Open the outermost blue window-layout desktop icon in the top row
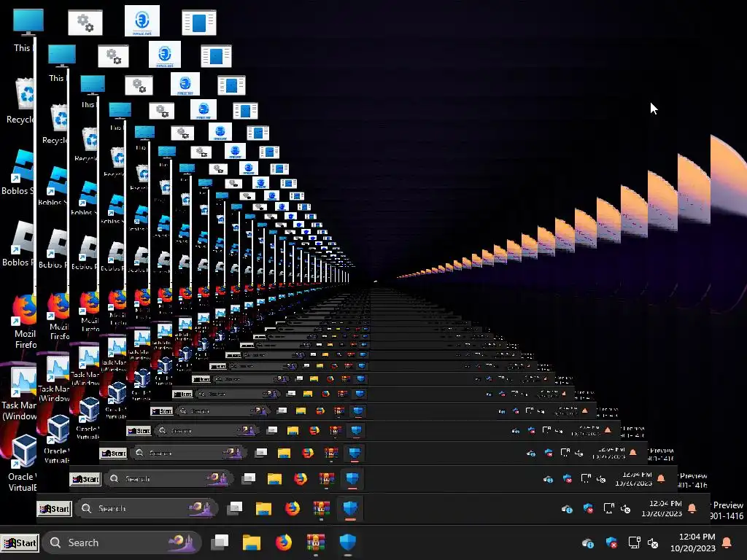The height and width of the screenshot is (560, 747). pyautogui.click(x=199, y=23)
